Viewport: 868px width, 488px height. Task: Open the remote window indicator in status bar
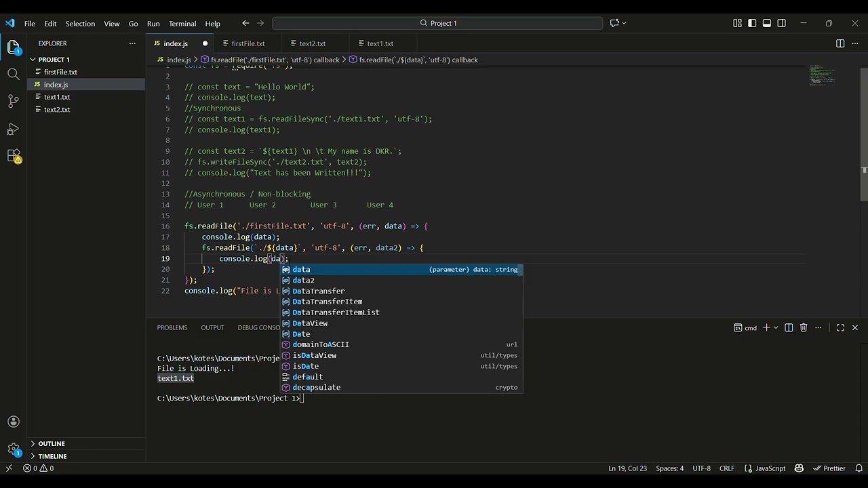click(9, 468)
